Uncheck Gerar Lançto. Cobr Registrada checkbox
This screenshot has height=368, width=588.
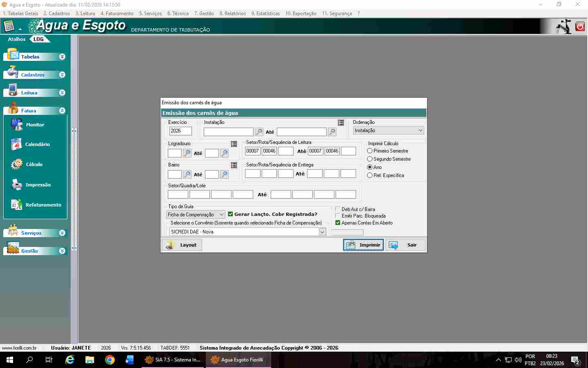click(231, 214)
